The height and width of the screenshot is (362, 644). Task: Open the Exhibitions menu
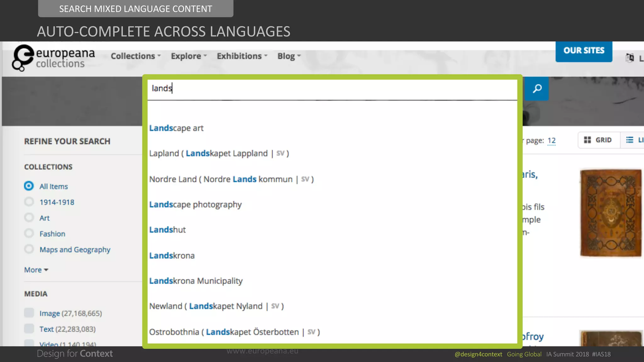pos(242,56)
